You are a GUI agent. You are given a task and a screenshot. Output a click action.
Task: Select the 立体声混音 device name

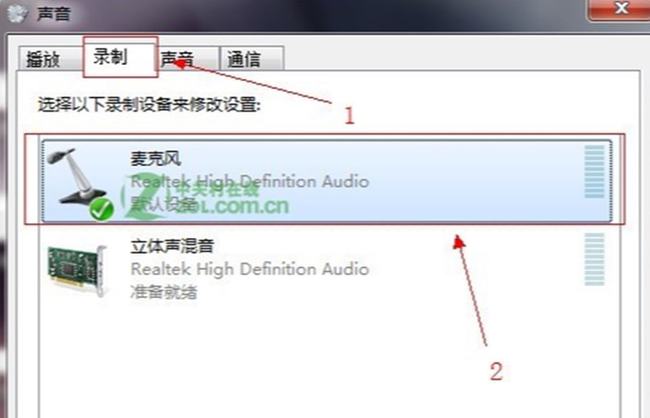pos(172,246)
